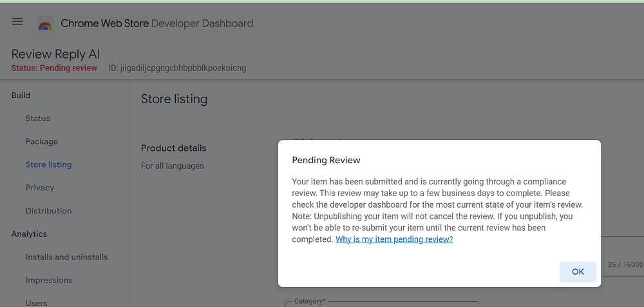
Task: Open the Privacy section
Action: (x=40, y=188)
